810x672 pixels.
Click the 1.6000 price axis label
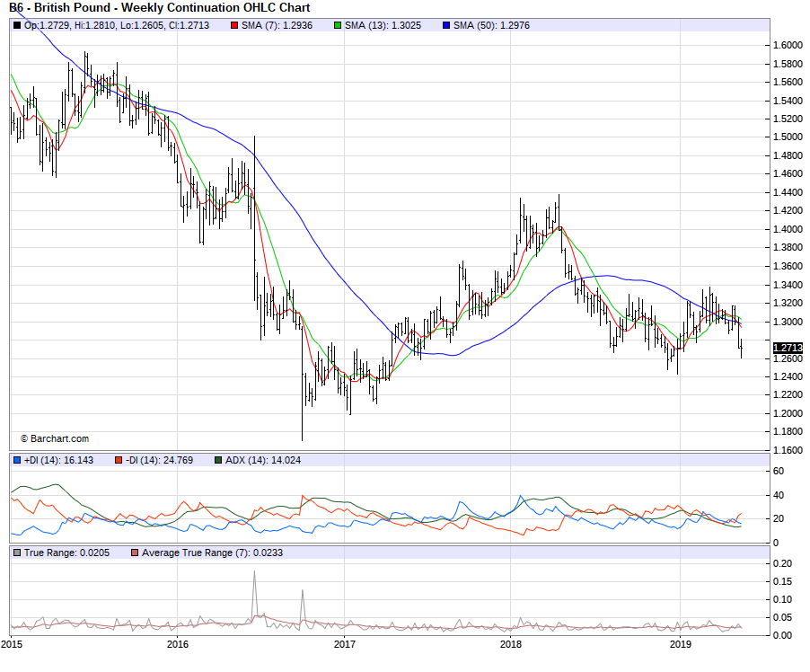[x=787, y=45]
